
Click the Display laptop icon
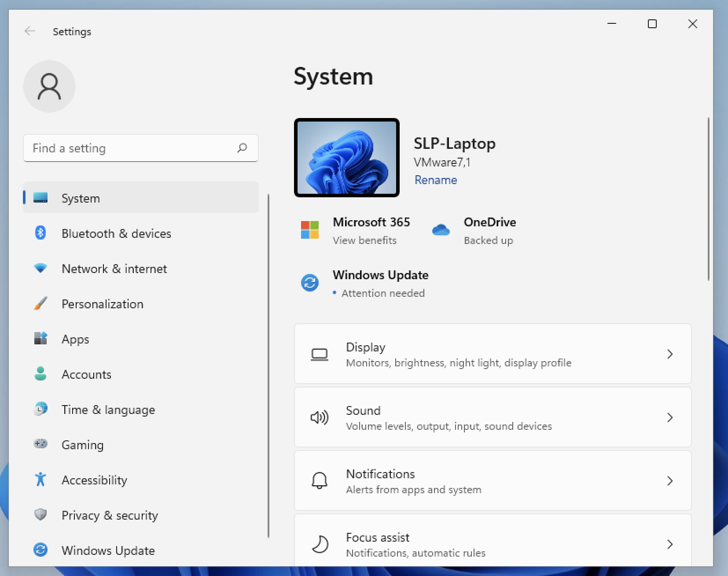(320, 354)
